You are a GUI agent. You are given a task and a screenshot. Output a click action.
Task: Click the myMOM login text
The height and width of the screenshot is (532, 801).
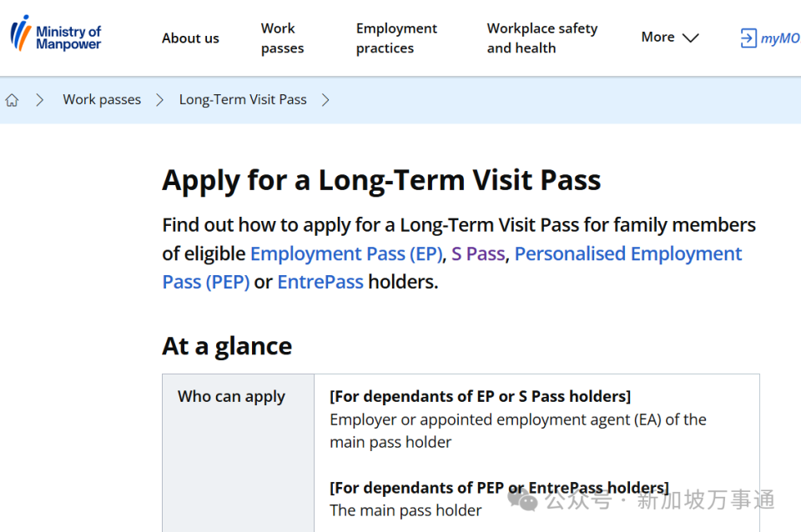click(x=780, y=38)
